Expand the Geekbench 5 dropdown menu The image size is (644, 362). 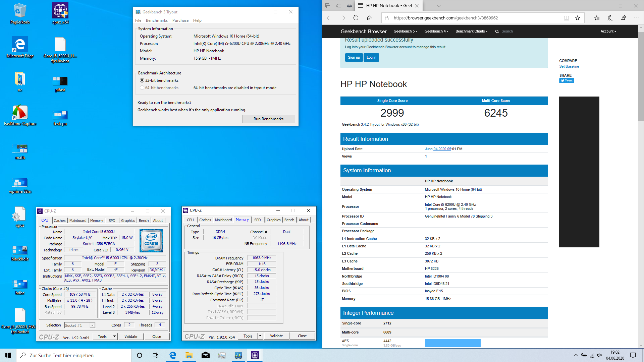(x=405, y=31)
